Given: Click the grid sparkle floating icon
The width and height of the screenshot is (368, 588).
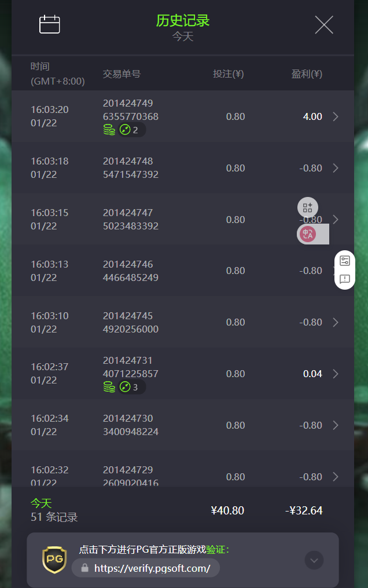Looking at the screenshot, I should tap(308, 207).
